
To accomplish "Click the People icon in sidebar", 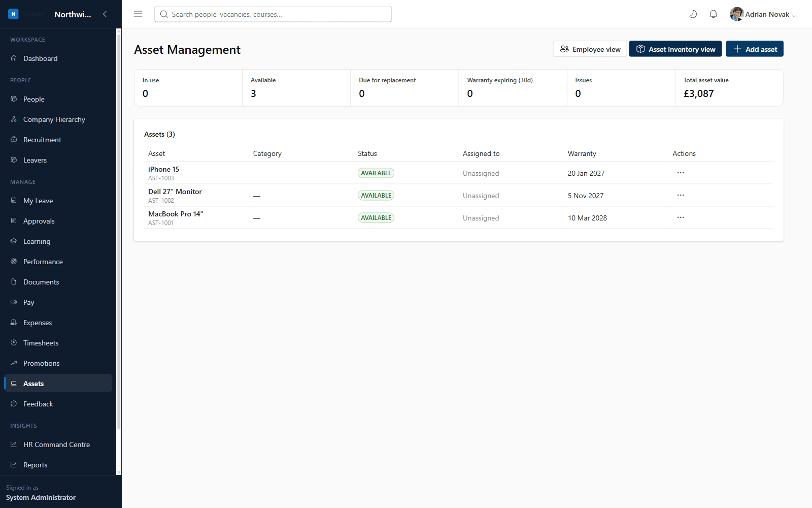I will click(x=14, y=99).
